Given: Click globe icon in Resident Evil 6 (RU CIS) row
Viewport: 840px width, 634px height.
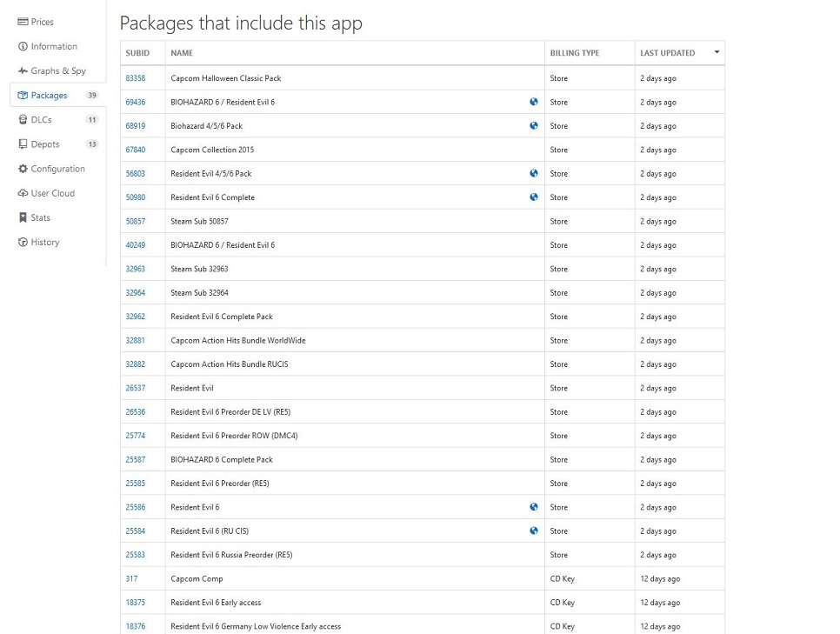Looking at the screenshot, I should tap(534, 531).
